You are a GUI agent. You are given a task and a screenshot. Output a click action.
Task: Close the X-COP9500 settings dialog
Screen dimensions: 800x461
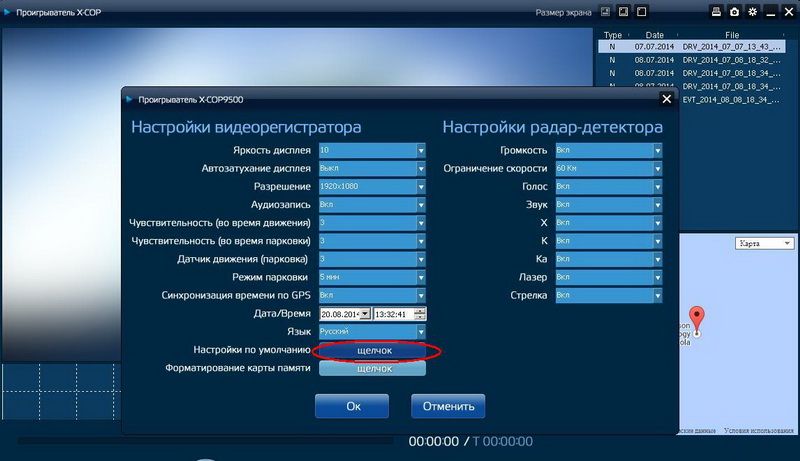tap(667, 98)
